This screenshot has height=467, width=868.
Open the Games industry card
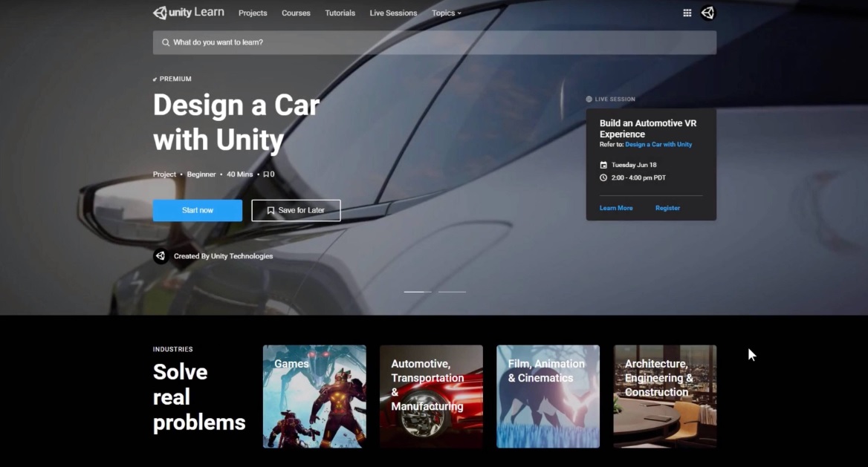click(314, 396)
